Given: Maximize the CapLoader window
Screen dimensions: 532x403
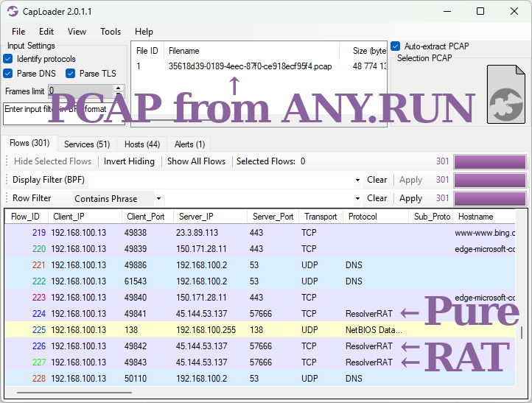Looking at the screenshot, I should [x=480, y=11].
